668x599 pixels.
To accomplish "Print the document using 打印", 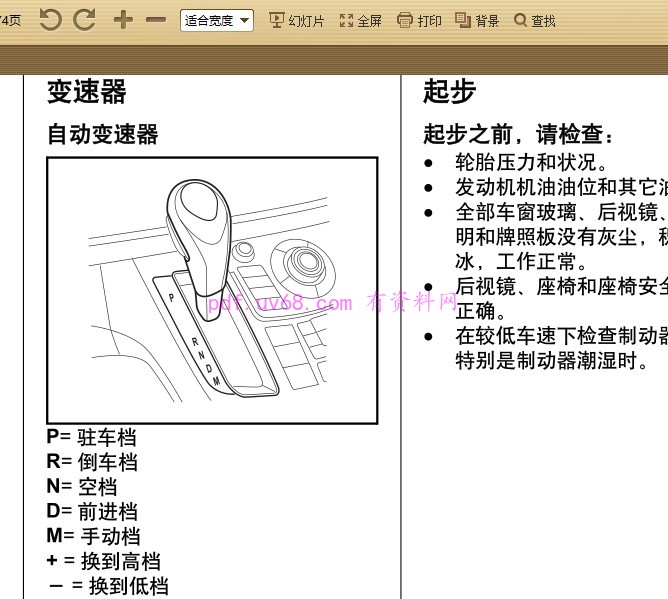I will pos(419,20).
